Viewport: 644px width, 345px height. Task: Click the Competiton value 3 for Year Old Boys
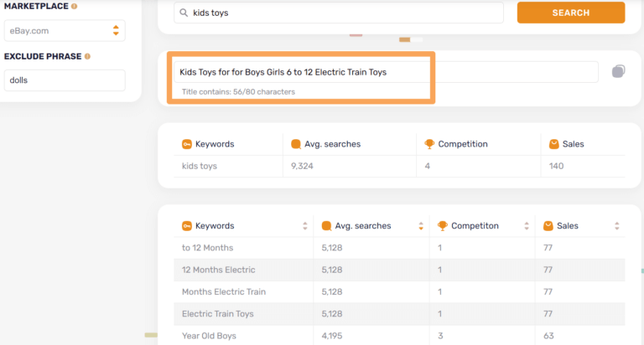[440, 336]
